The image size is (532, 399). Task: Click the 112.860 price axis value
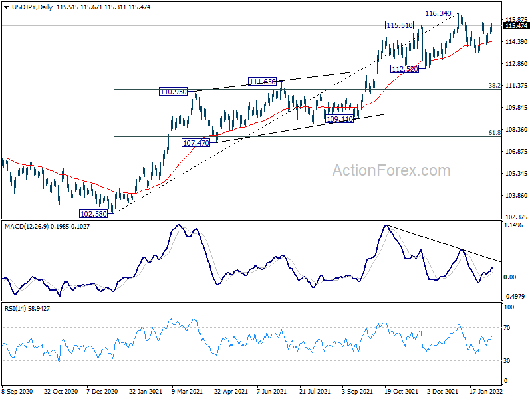pos(517,63)
